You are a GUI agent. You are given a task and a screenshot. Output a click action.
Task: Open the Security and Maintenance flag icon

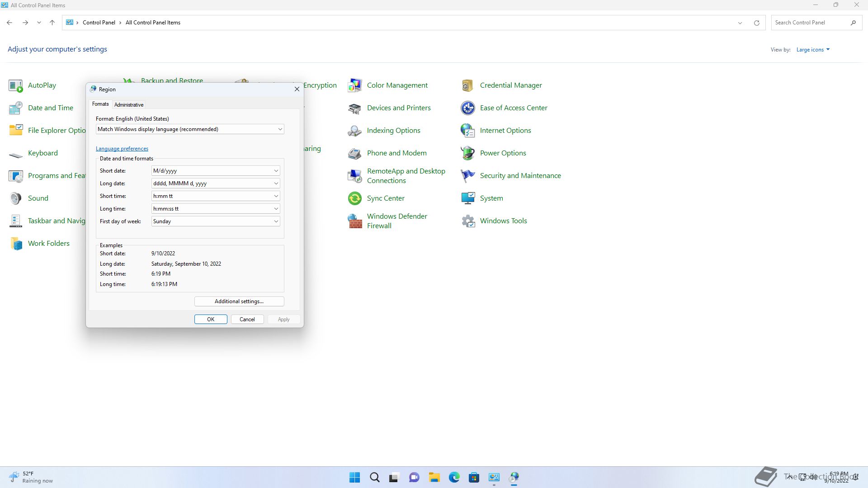point(468,176)
